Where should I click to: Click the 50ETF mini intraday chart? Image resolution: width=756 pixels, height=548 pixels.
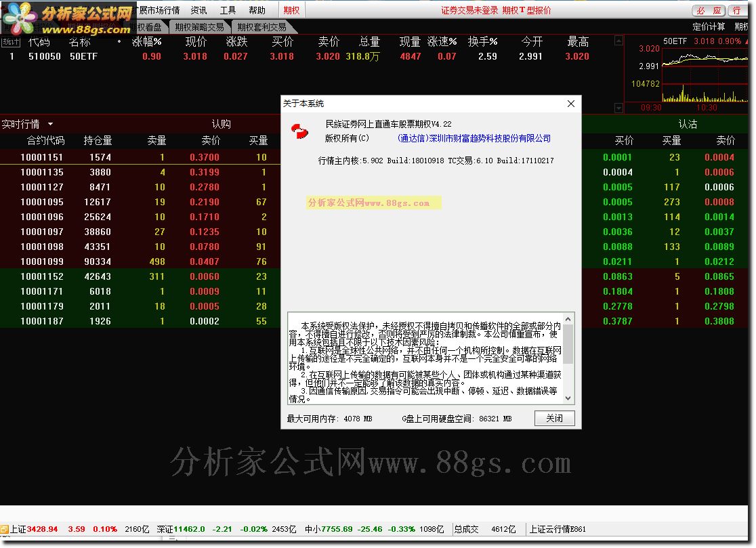pos(705,75)
